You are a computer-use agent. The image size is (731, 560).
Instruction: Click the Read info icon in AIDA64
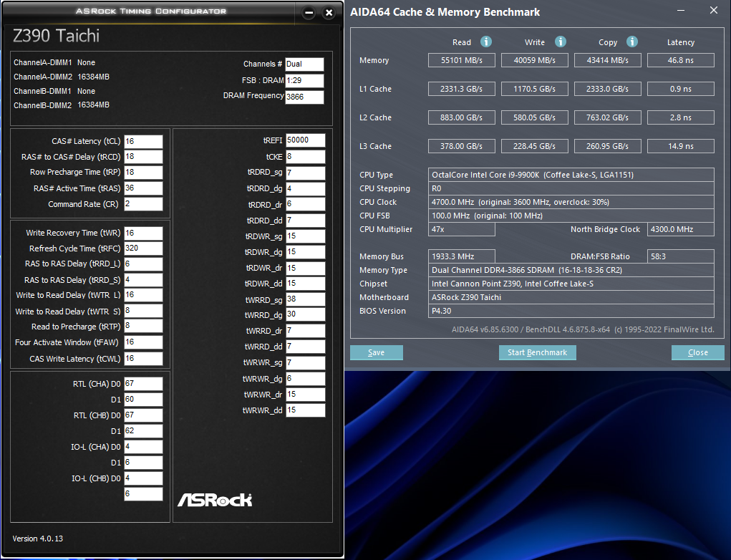pos(485,42)
